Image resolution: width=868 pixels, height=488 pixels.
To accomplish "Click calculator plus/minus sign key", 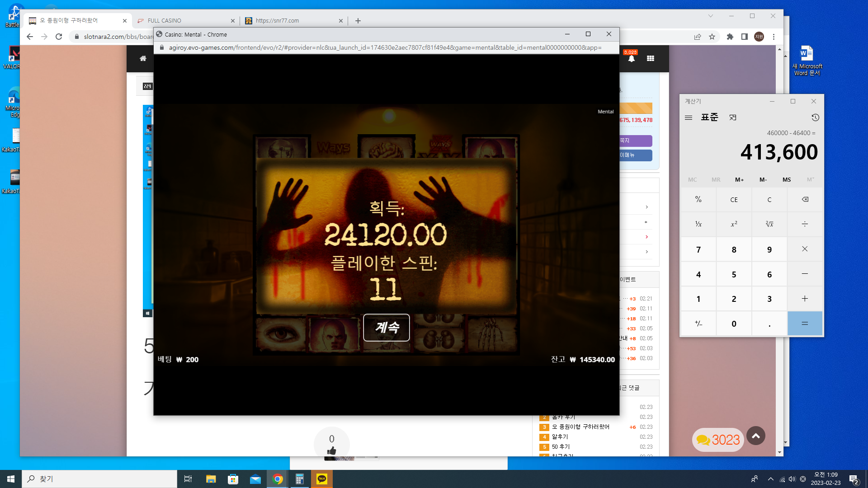I will tap(698, 324).
